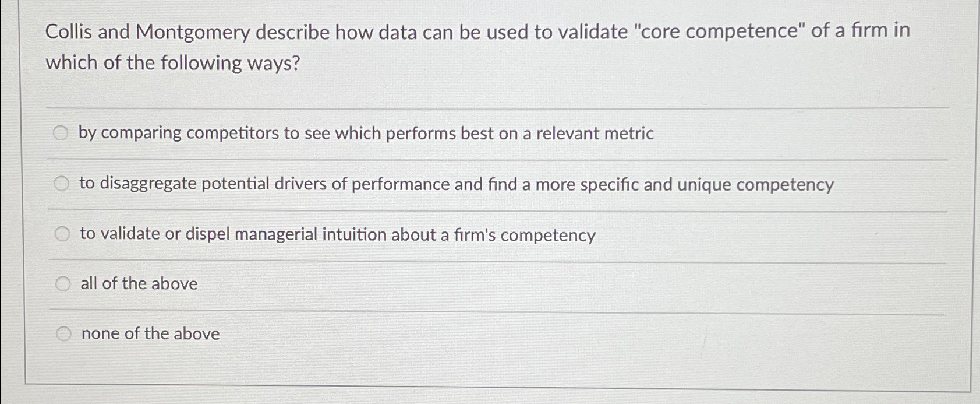Select the radio button for 'to validate or dispel managerial intuition'
Image resolution: width=980 pixels, height=404 pixels.
coord(62,233)
